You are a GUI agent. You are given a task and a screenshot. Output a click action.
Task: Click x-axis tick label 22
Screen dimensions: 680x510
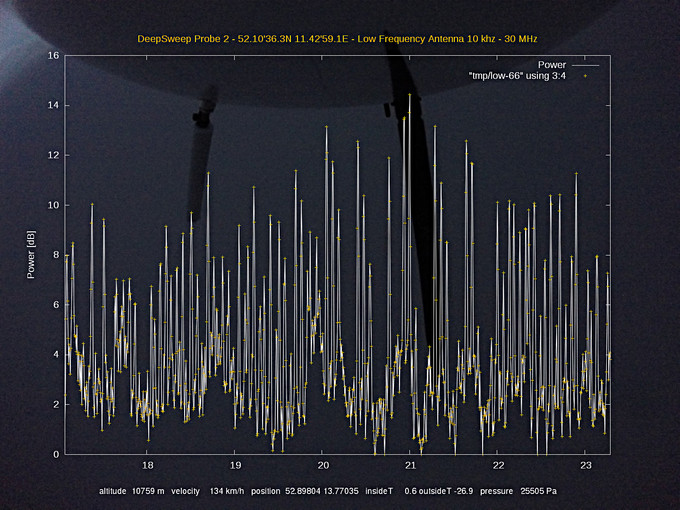499,466
